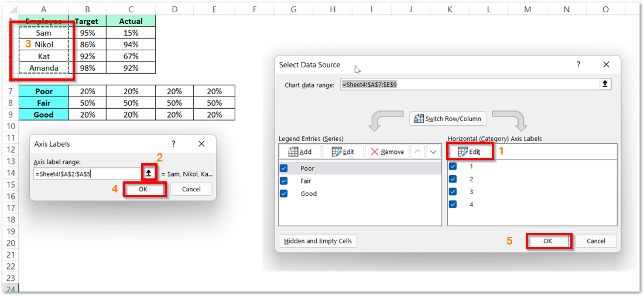This screenshot has height=296, width=644.
Task: Move the series up with the arrow
Action: click(x=417, y=152)
